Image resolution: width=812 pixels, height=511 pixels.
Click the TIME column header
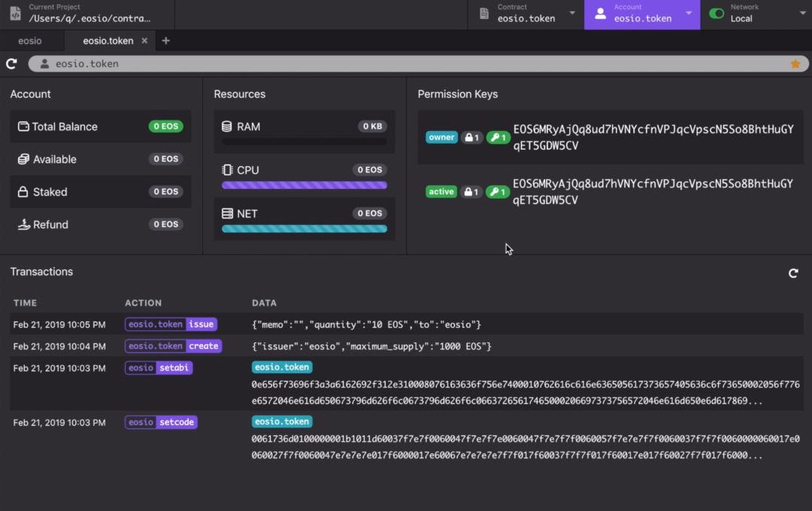tap(25, 303)
